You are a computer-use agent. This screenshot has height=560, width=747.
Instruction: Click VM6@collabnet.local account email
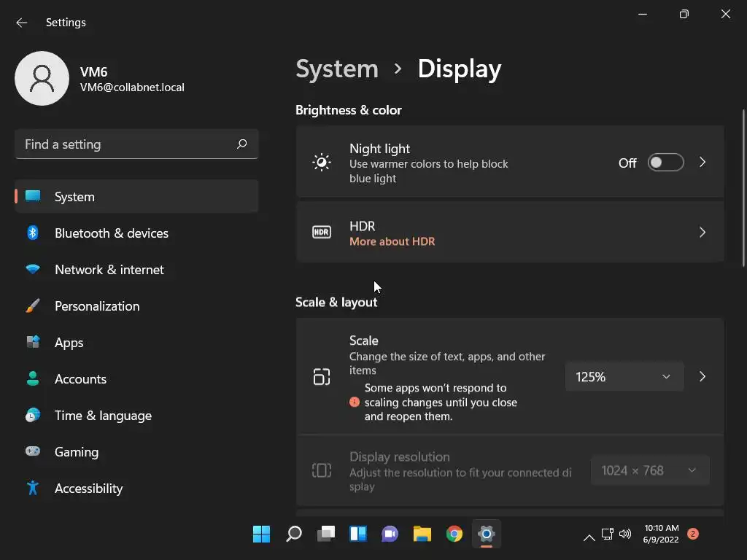[x=132, y=87]
